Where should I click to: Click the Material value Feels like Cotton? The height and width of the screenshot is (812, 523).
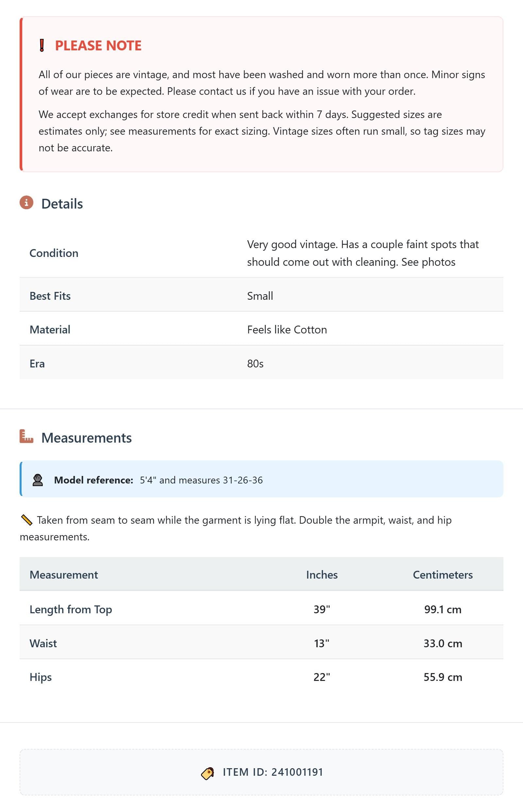[287, 330]
